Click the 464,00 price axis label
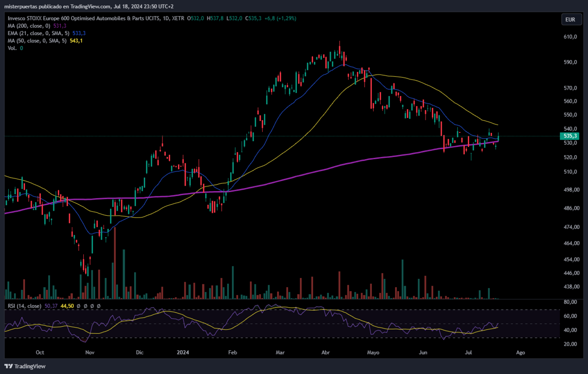Image resolution: width=588 pixels, height=374 pixels. [x=572, y=243]
